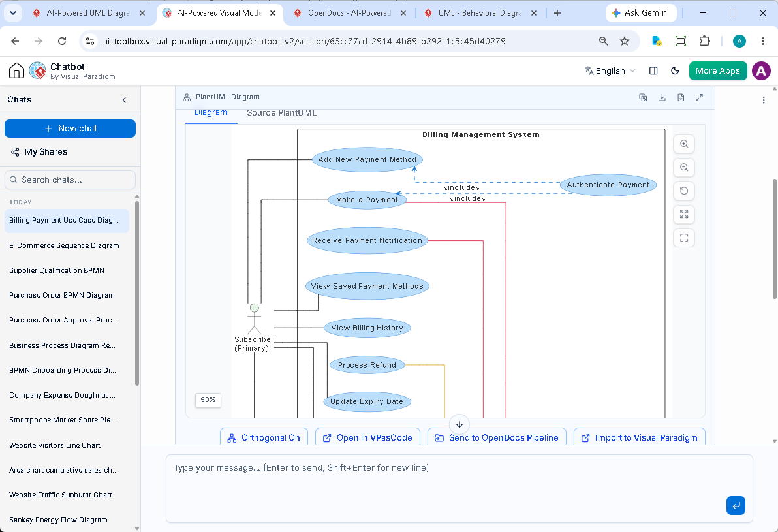Open the tab search dropdown arrow

13,14
